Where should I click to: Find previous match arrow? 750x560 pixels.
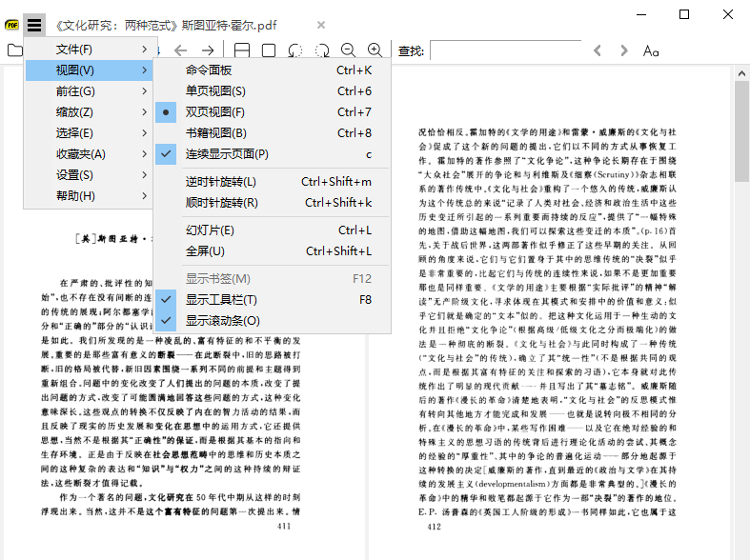[598, 50]
